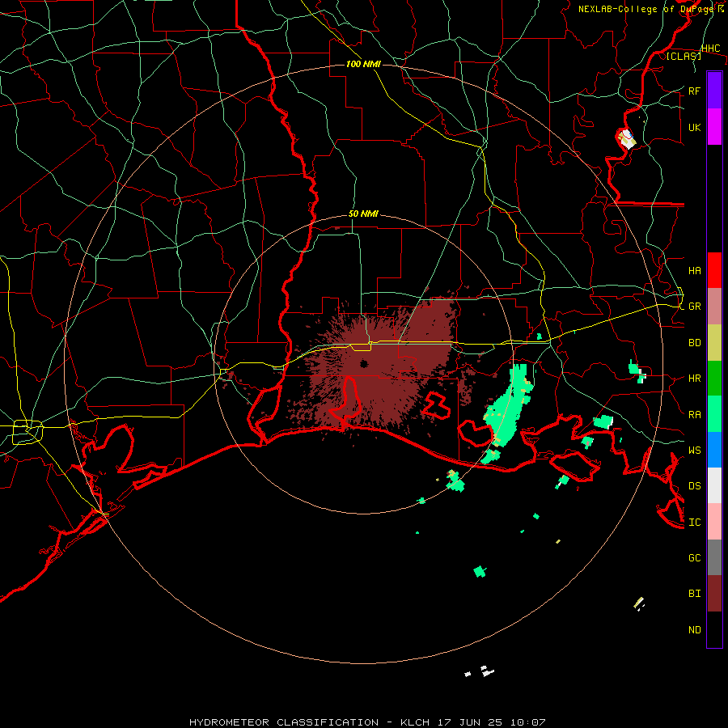Click the HHC product label
The image size is (728, 728).
pos(710,48)
